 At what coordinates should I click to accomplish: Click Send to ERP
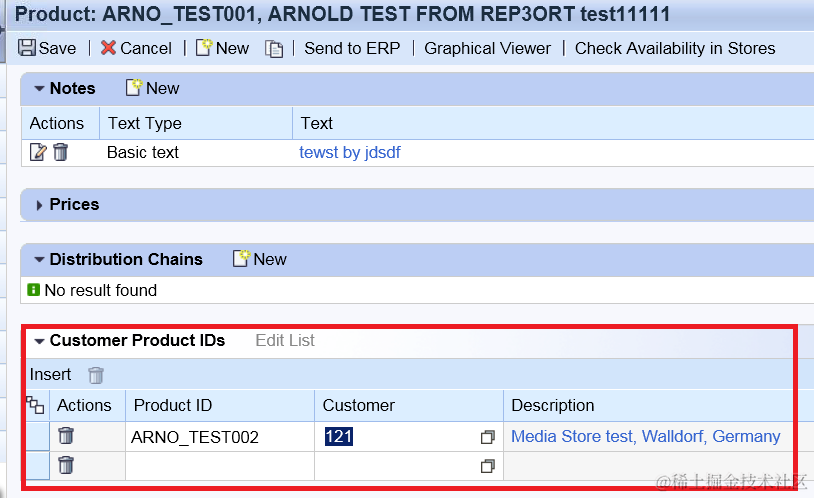(352, 48)
